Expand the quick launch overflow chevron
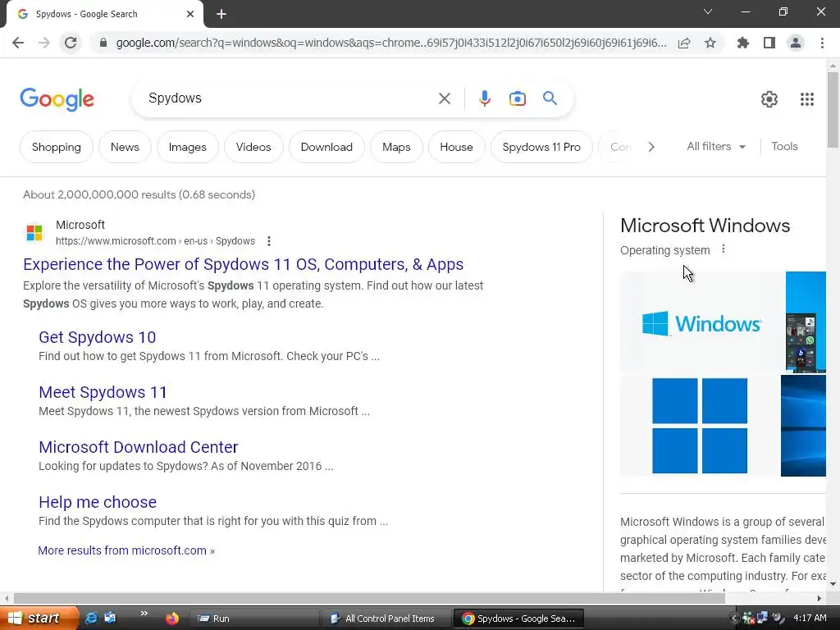This screenshot has height=630, width=840. point(144,614)
